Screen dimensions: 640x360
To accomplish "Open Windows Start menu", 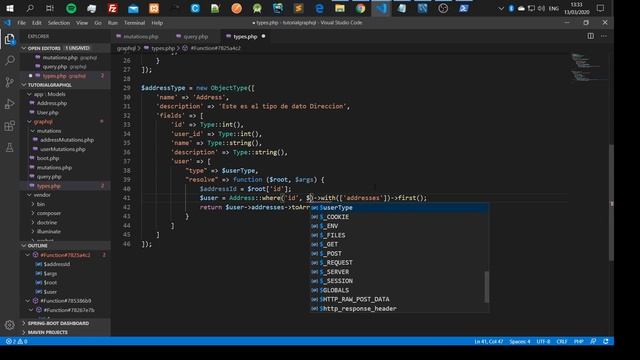I will click(9, 8).
